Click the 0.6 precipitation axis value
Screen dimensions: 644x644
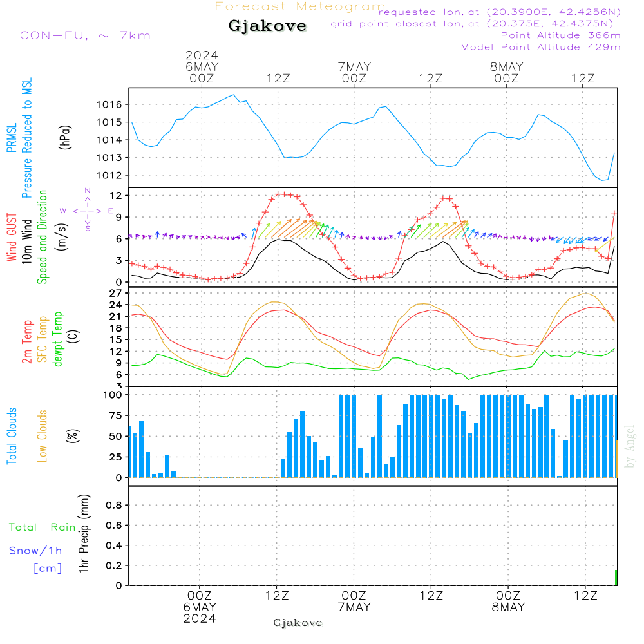pos(114,526)
